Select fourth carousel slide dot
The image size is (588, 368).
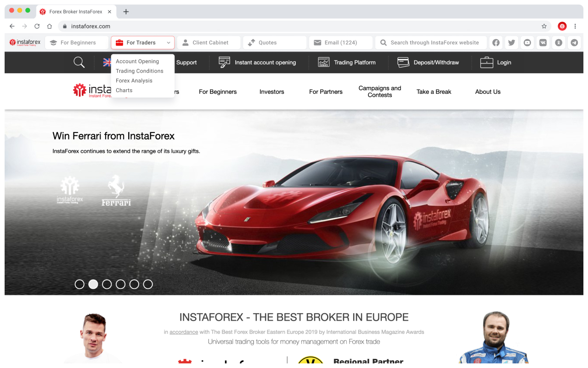(120, 284)
